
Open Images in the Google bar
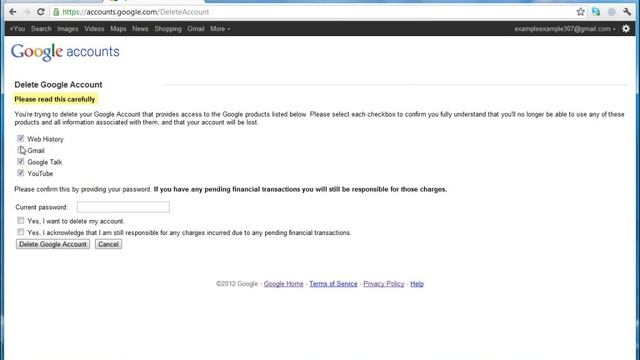[68, 29]
